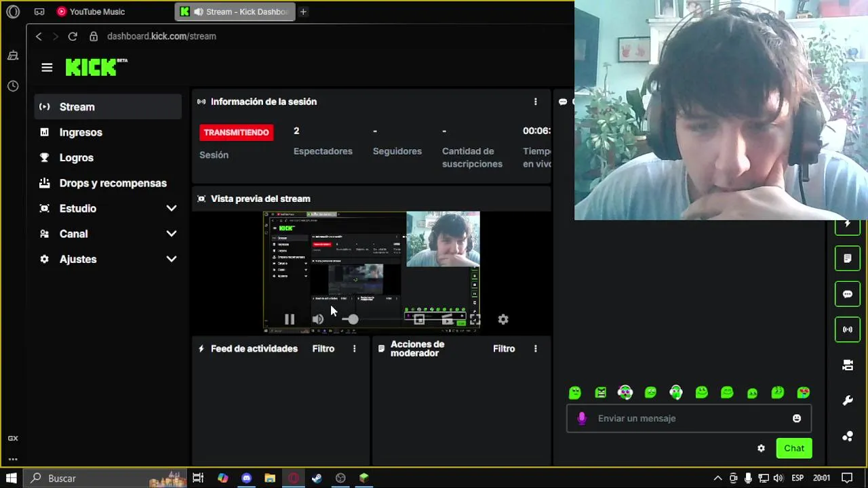The height and width of the screenshot is (488, 868).
Task: Open the hamburger menu beside Kick logo
Action: click(x=47, y=67)
